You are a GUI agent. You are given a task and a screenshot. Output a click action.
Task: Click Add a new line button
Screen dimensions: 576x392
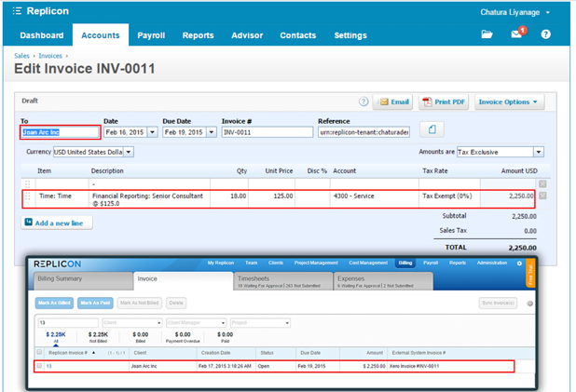[x=57, y=223]
